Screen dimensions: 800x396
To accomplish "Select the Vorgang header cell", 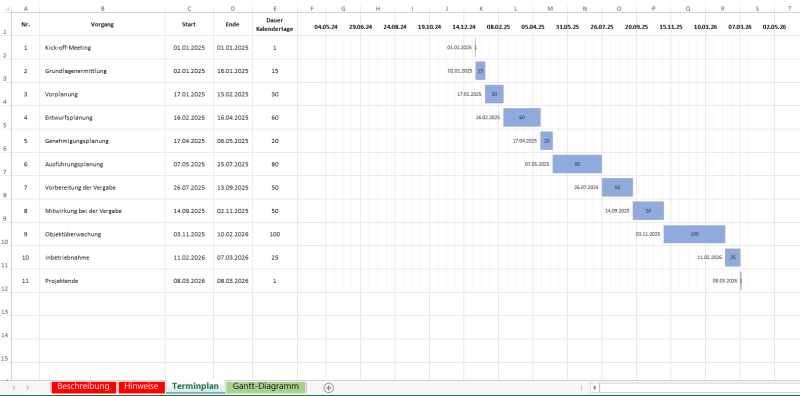I will [103, 24].
